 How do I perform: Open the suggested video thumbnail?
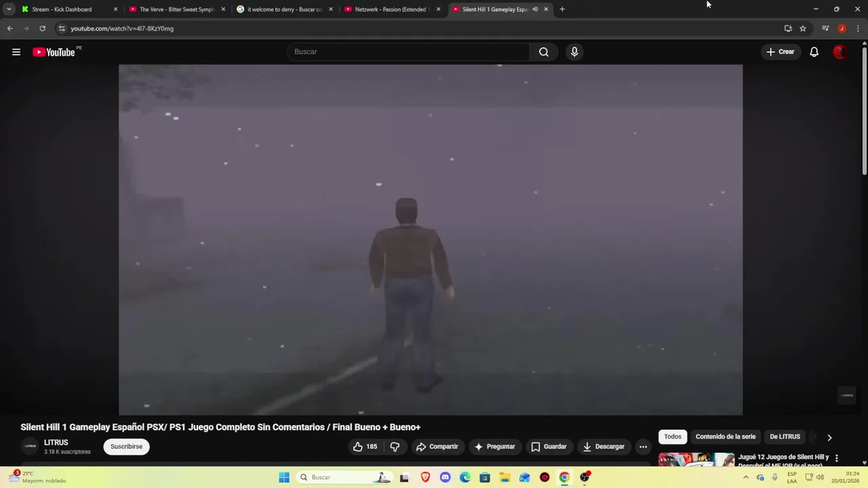696,460
